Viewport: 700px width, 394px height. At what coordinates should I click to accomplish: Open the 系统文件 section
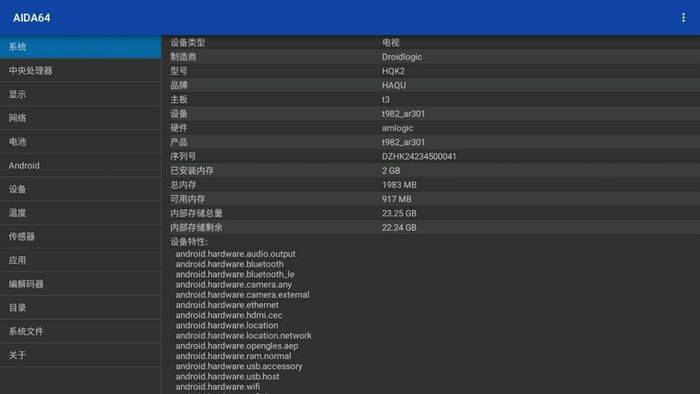point(80,331)
